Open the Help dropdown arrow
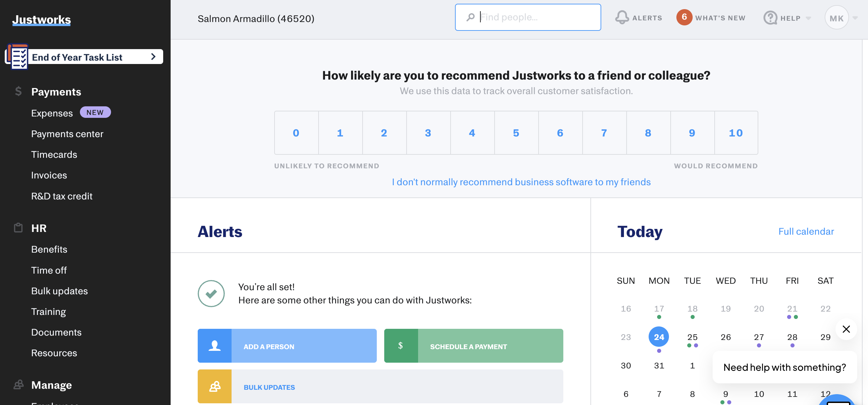This screenshot has height=405, width=868. point(808,18)
